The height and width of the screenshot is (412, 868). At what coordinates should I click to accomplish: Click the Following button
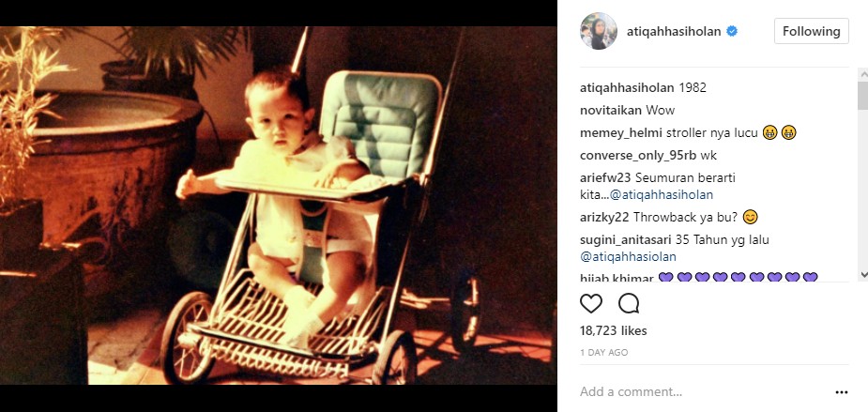point(811,31)
